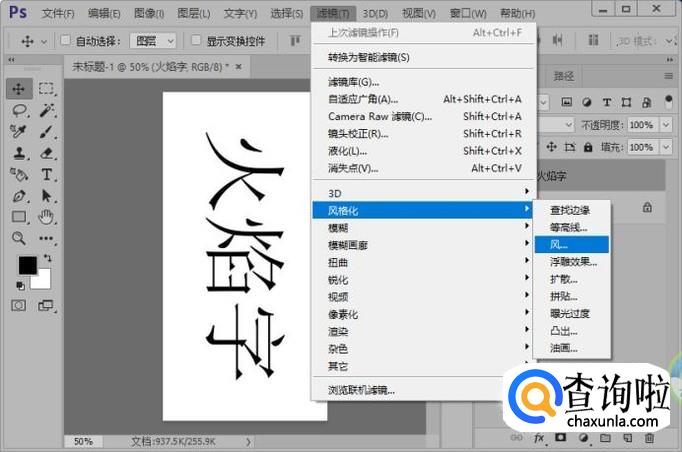Select the Magic Wand tool
This screenshot has height=452, width=682.
coord(46,110)
